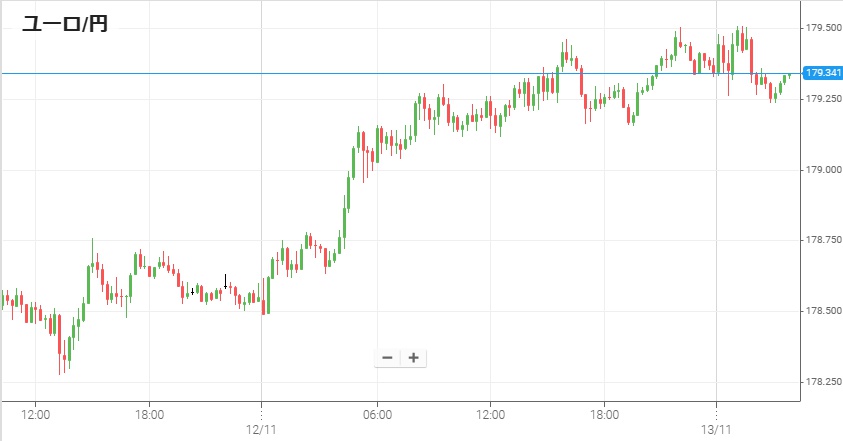Click the 179.341 current price tag
This screenshot has width=843, height=441.
pos(822,73)
